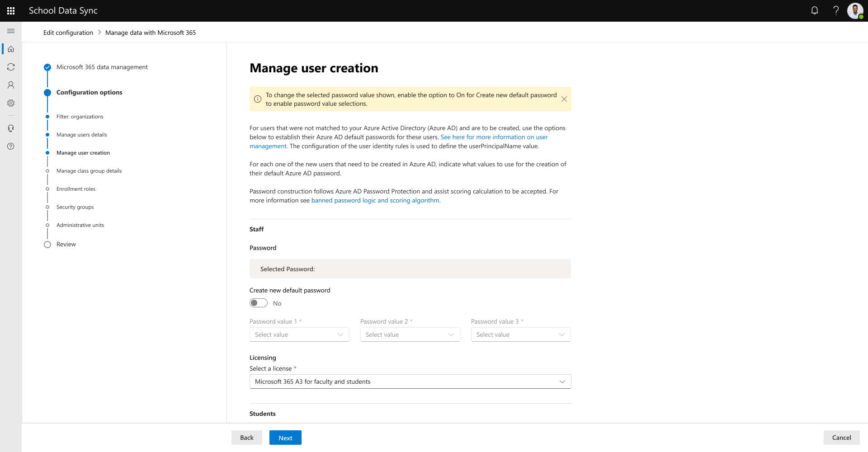Click the Next button
Image resolution: width=868 pixels, height=452 pixels.
(285, 438)
